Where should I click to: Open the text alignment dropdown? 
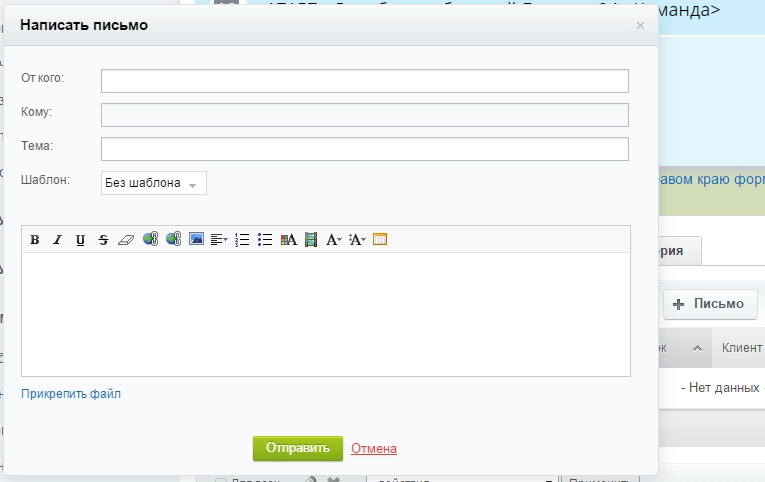pos(220,240)
